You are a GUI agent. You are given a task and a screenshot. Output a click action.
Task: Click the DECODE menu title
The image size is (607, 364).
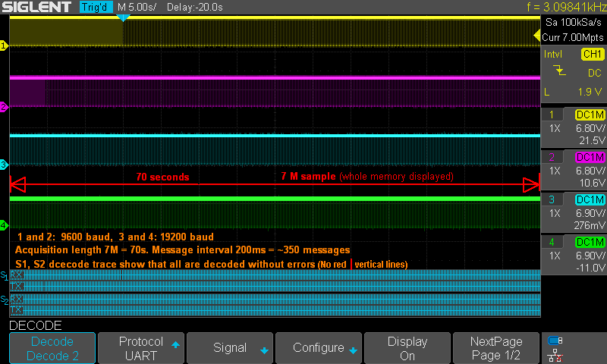click(x=35, y=325)
